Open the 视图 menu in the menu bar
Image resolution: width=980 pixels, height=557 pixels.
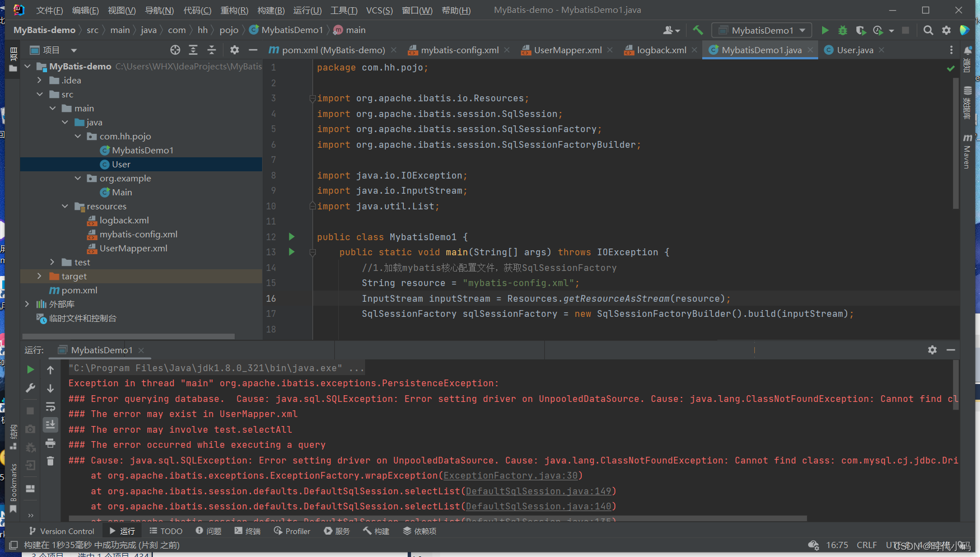click(x=122, y=10)
